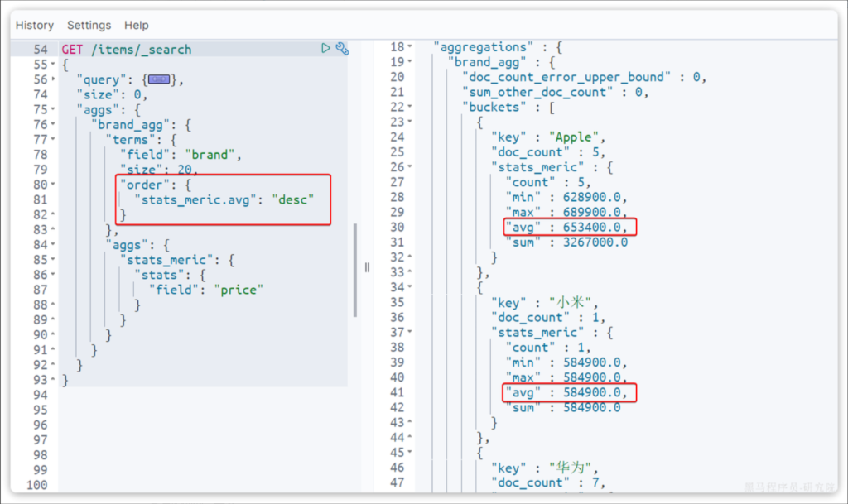
Task: Click the pane divider resize handle
Action: click(x=367, y=267)
